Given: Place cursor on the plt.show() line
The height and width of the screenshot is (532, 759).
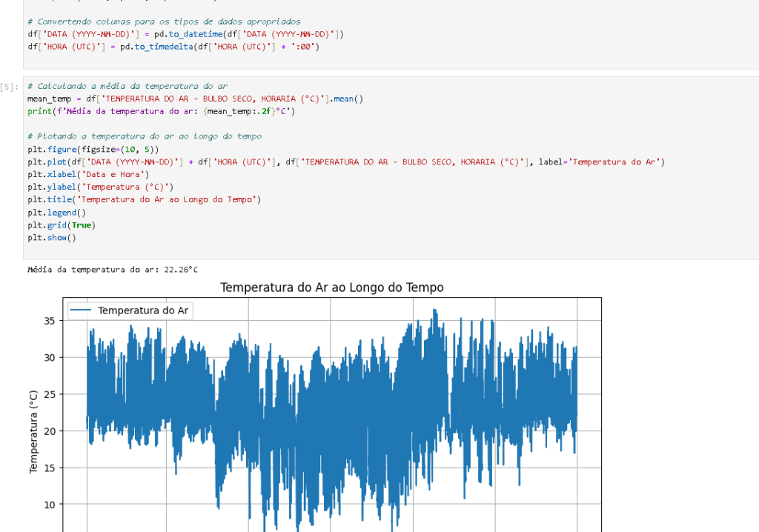Looking at the screenshot, I should [51, 238].
